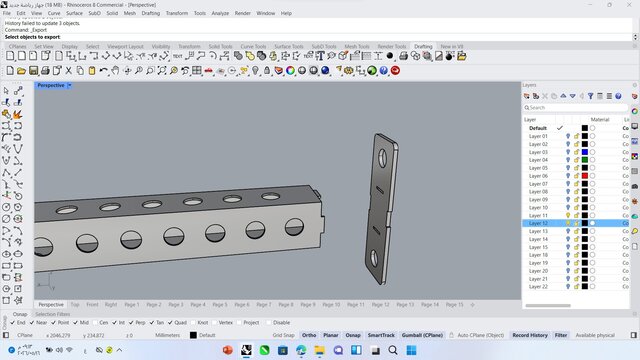Toggle the Point osnap checkbox
Image resolution: width=640 pixels, height=360 pixels.
(x=53, y=322)
